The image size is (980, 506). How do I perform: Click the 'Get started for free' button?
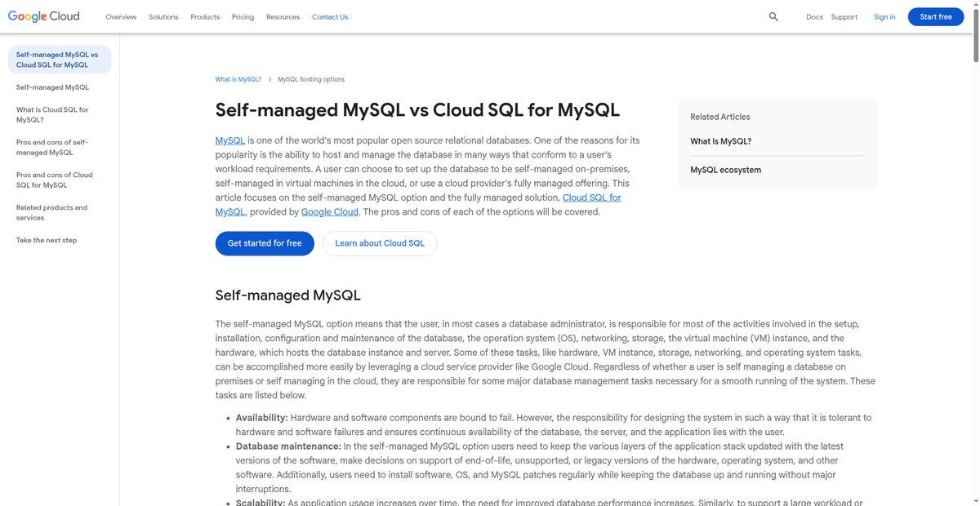point(265,243)
